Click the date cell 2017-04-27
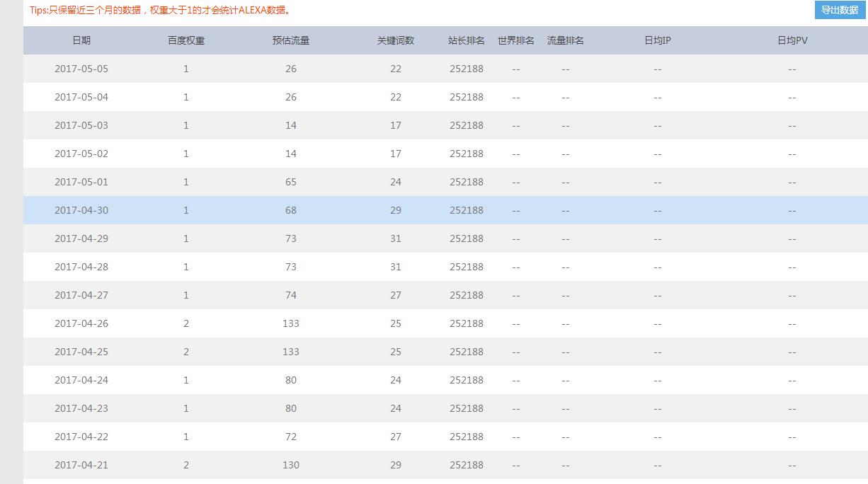868x484 pixels. 81,295
